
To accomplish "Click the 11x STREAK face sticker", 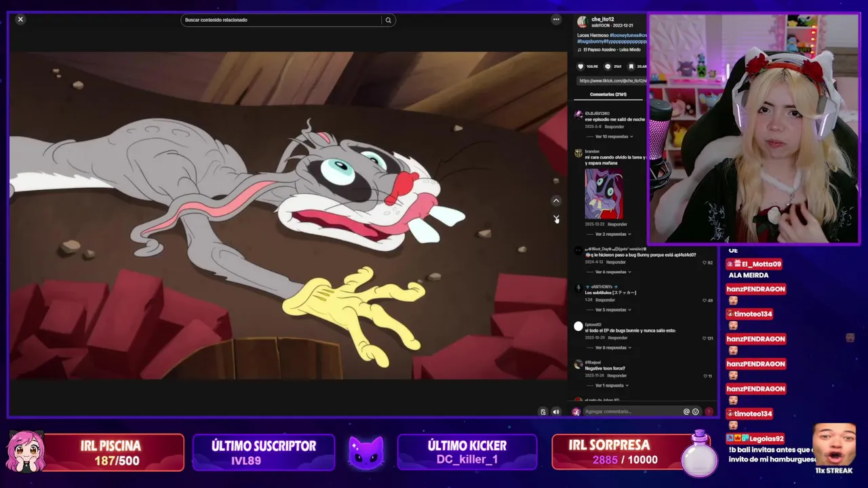I will [x=834, y=445].
